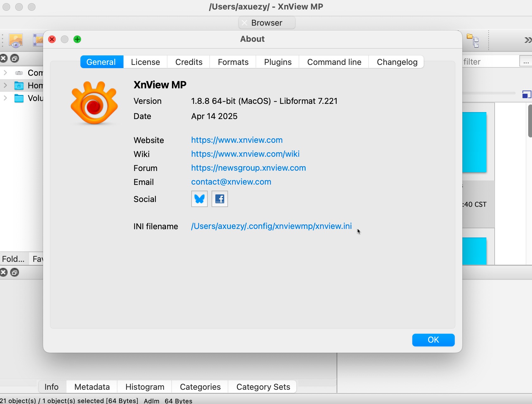Switch to the Histogram tab
This screenshot has height=404, width=532.
click(145, 387)
